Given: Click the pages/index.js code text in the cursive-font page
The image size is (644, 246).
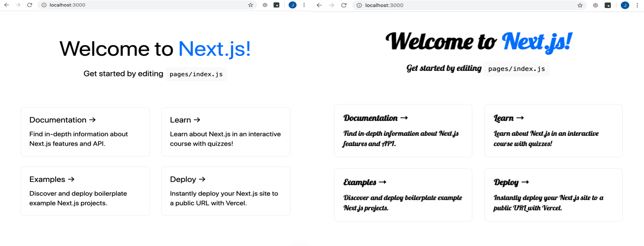Looking at the screenshot, I should click(517, 69).
